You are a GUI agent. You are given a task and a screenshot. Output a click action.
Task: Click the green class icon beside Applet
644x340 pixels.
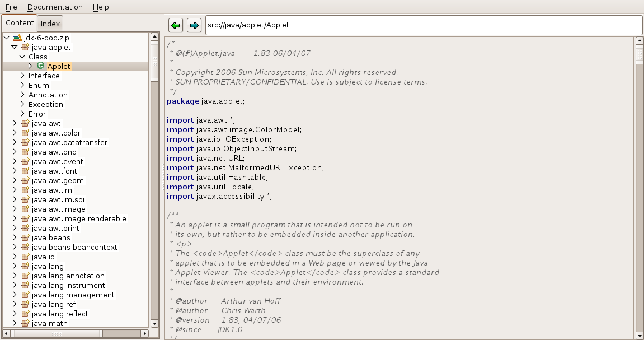click(x=40, y=66)
